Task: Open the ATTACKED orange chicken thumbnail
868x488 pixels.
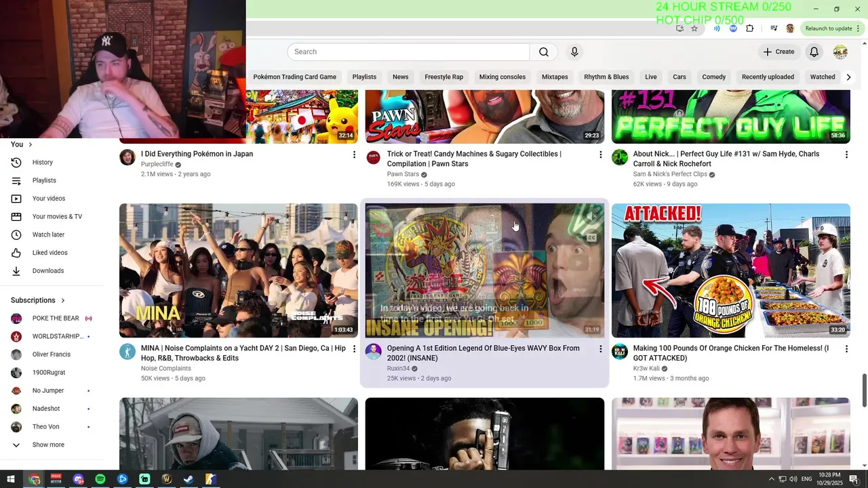Action: 731,270
